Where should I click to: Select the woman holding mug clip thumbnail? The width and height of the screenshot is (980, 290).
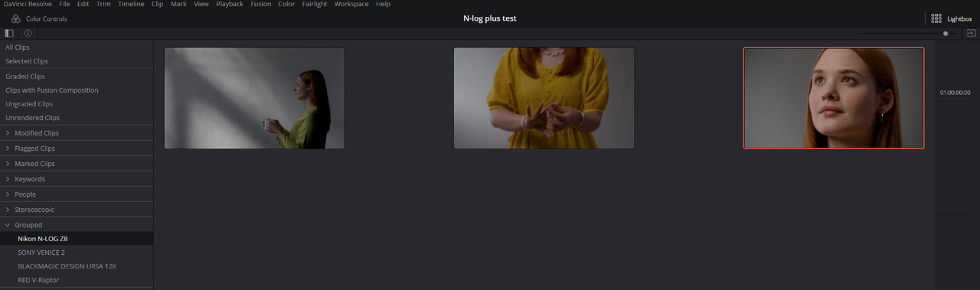click(x=254, y=98)
